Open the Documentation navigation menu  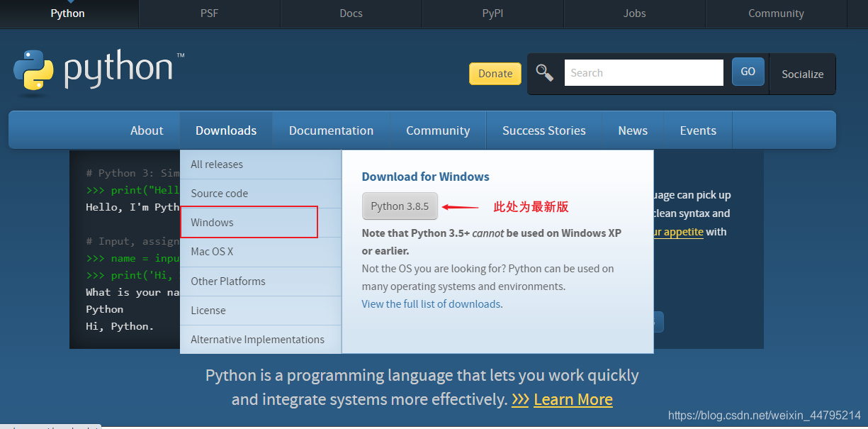point(331,130)
